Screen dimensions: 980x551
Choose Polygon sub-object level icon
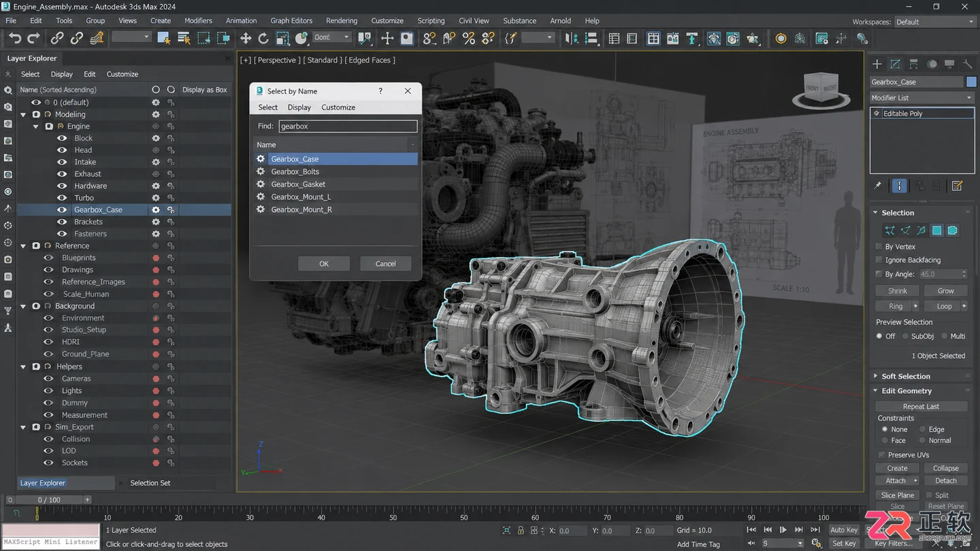click(x=937, y=231)
